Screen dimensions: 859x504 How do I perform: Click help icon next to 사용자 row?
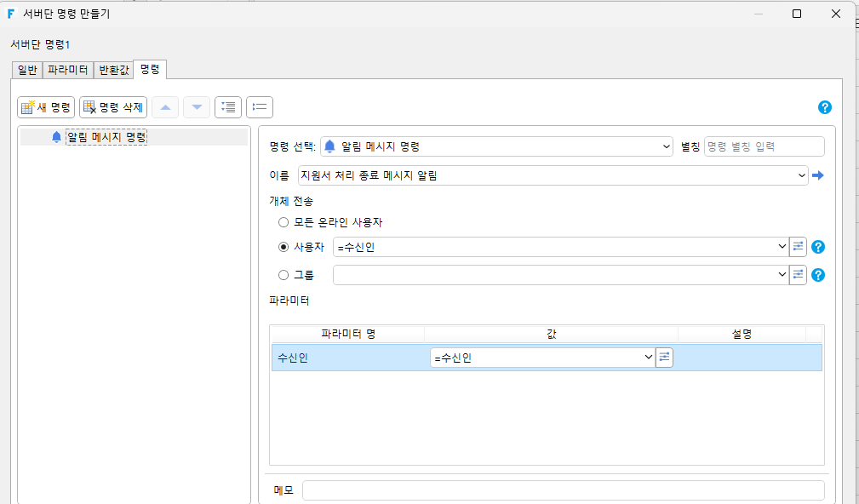pos(818,247)
